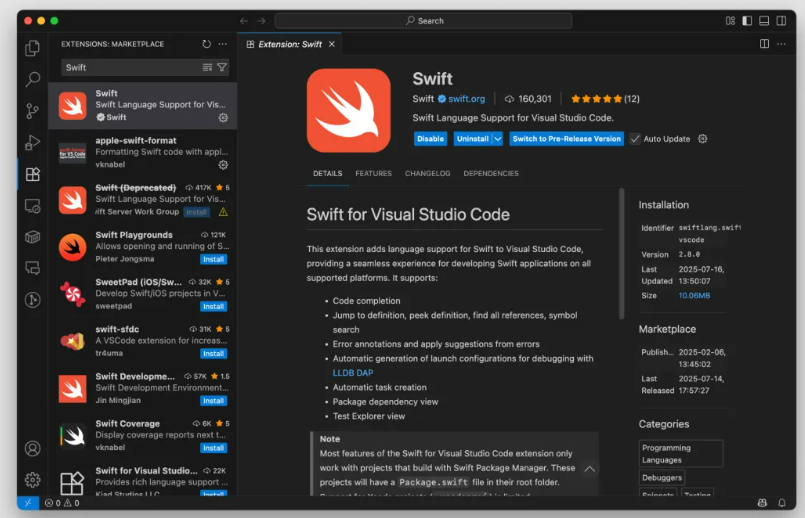Image resolution: width=805 pixels, height=518 pixels.
Task: Open the Accounts menu icon
Action: 32,449
